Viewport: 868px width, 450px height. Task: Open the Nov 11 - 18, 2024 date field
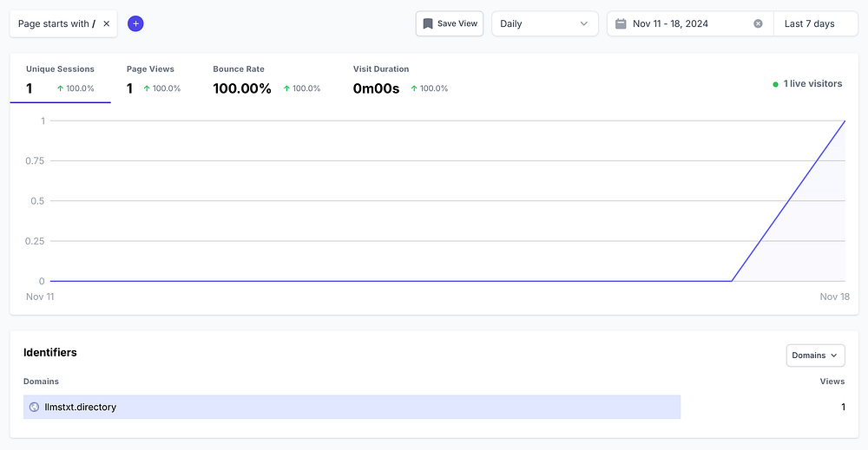coord(690,23)
